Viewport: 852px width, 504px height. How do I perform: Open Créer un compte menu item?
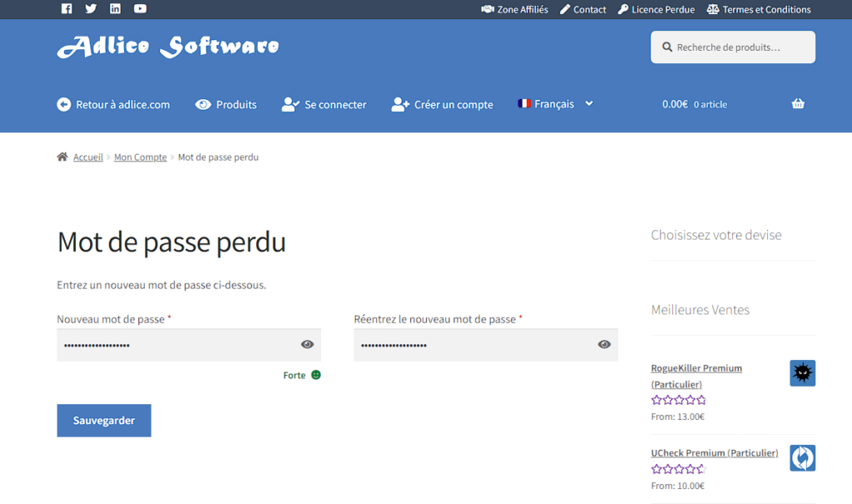(x=443, y=105)
